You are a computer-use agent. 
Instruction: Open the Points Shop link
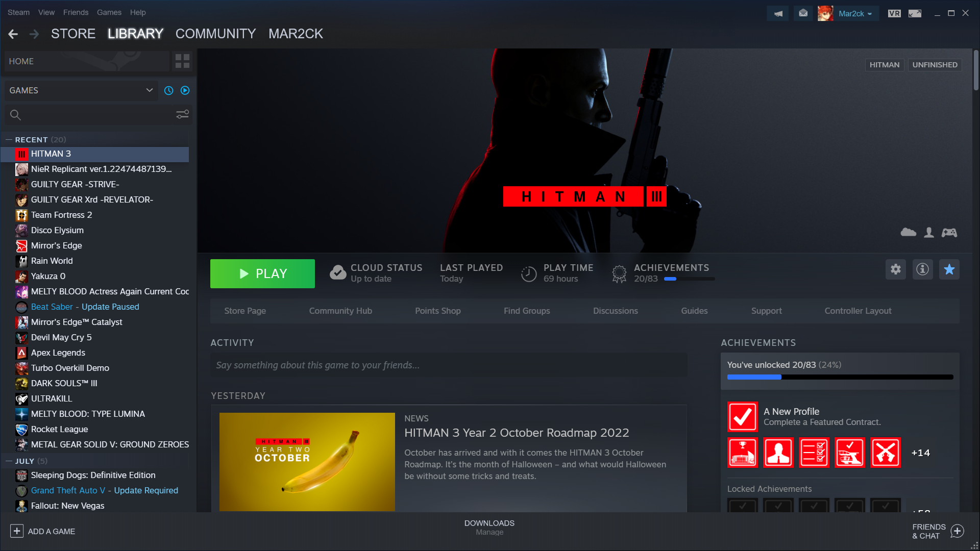tap(438, 311)
